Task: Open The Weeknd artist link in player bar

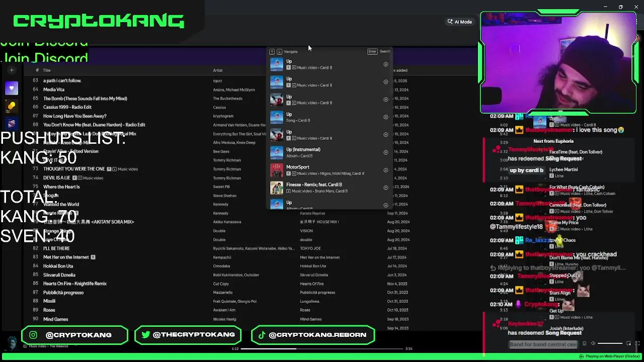Action: [58, 346]
